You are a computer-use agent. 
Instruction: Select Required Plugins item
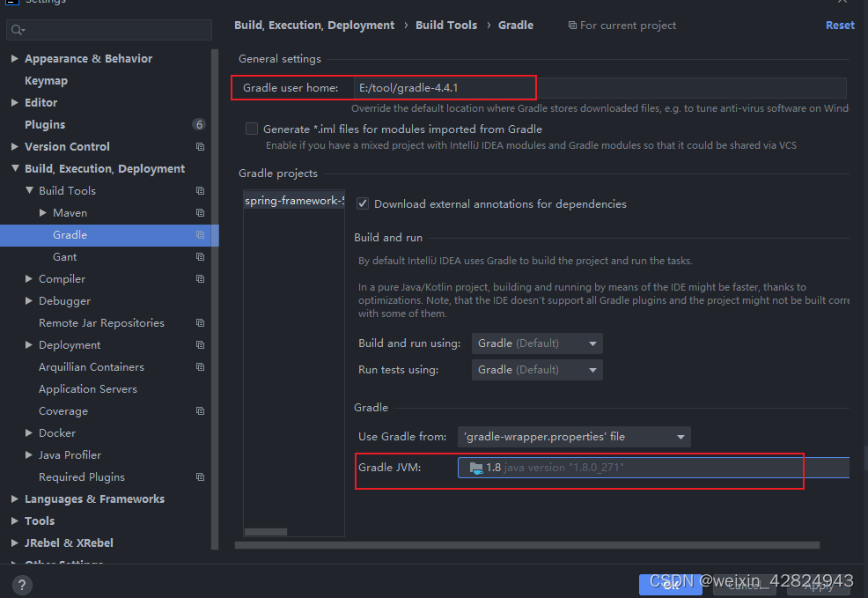click(x=82, y=477)
